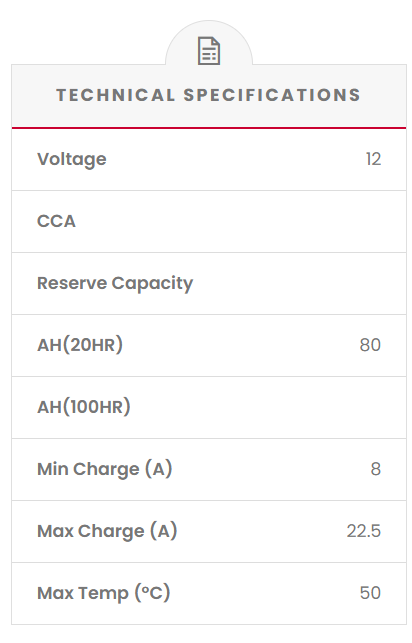Click the Voltage row label
This screenshot has width=412, height=643.
pyautogui.click(x=72, y=159)
